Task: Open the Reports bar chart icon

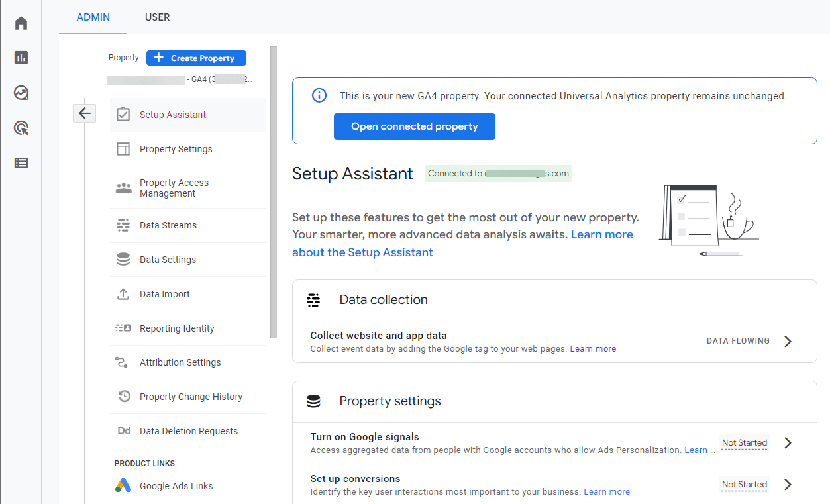Action: (x=21, y=58)
